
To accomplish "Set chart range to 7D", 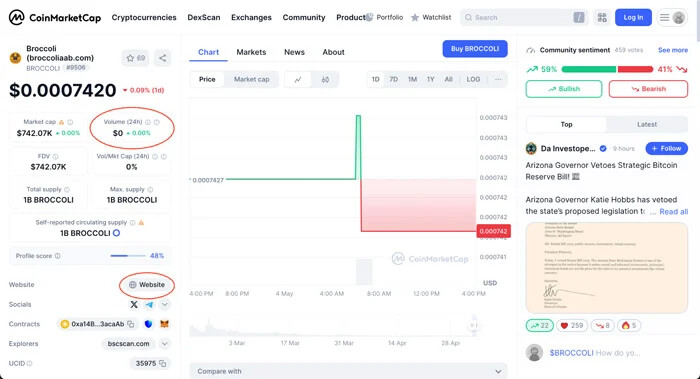I will point(393,79).
